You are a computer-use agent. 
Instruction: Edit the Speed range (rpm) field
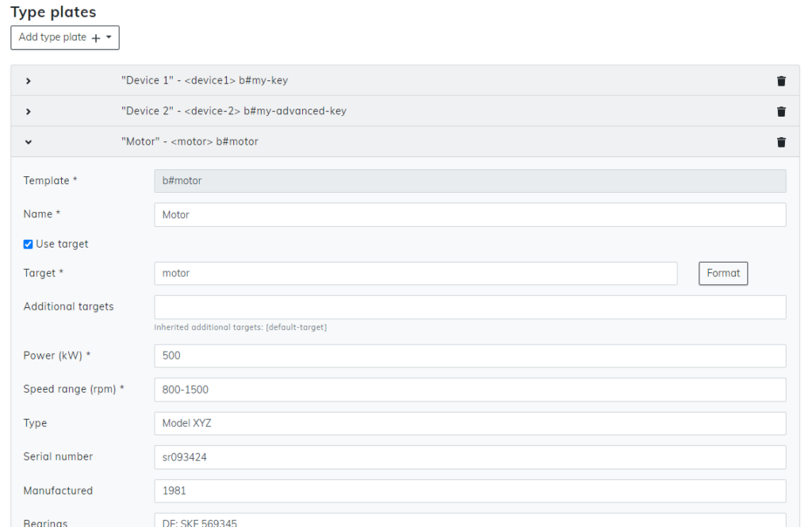coord(469,390)
